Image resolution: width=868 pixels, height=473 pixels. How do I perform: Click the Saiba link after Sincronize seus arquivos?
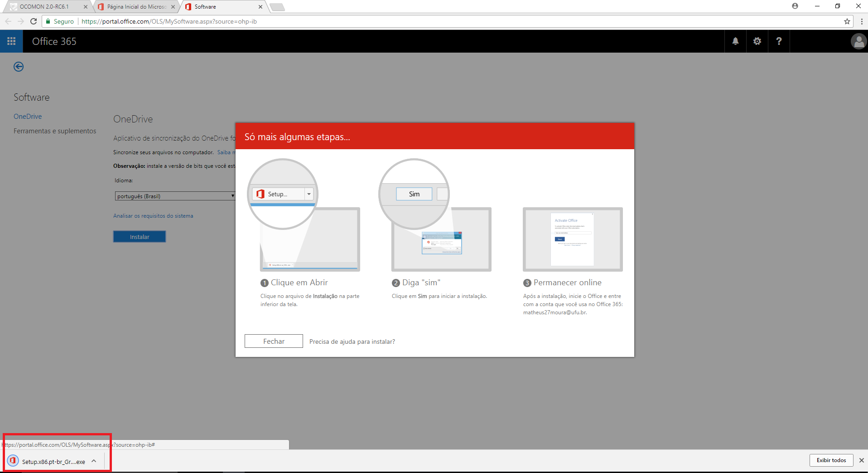coord(226,152)
